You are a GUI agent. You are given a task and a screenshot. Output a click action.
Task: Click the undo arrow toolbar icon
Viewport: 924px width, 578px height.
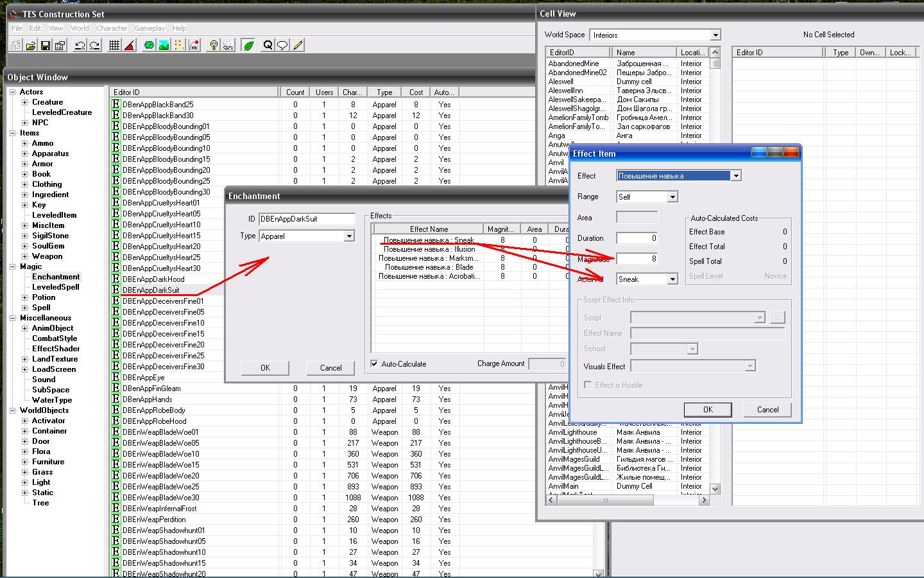80,46
